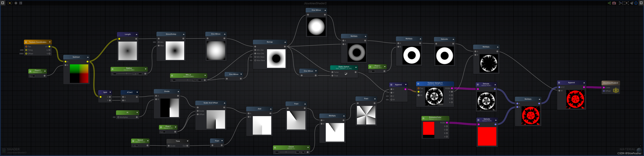
Task: Click hamburger icon on Texture Coordinates node
Action: pos(26,42)
